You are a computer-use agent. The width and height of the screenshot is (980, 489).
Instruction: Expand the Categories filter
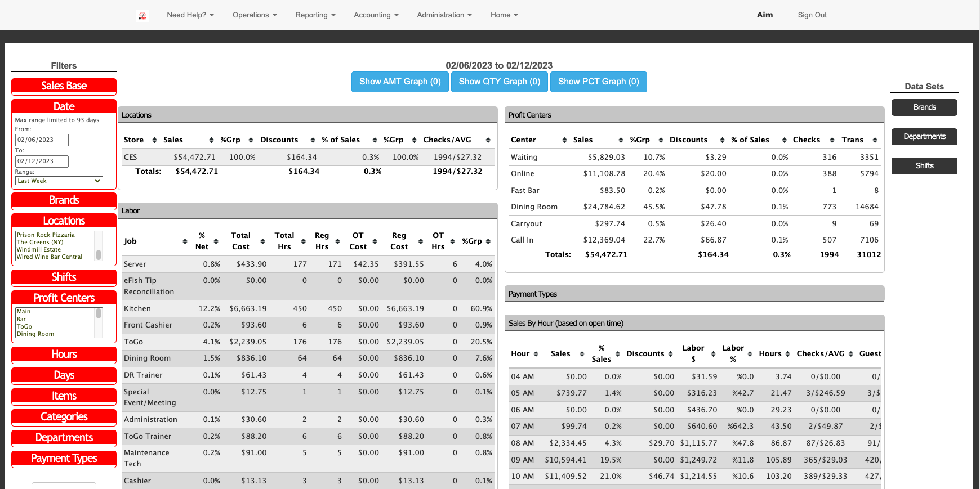pos(64,417)
